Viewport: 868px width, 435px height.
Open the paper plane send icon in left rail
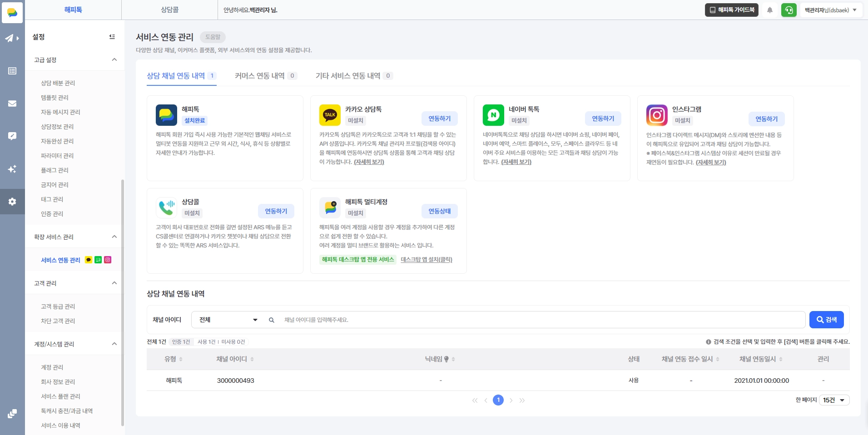tap(12, 38)
